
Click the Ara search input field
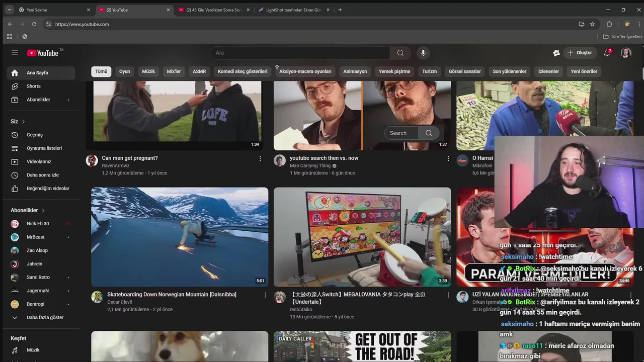click(300, 53)
